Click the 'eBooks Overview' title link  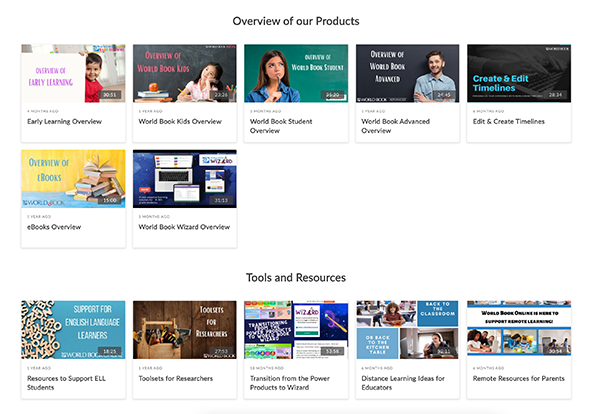pyautogui.click(x=54, y=227)
